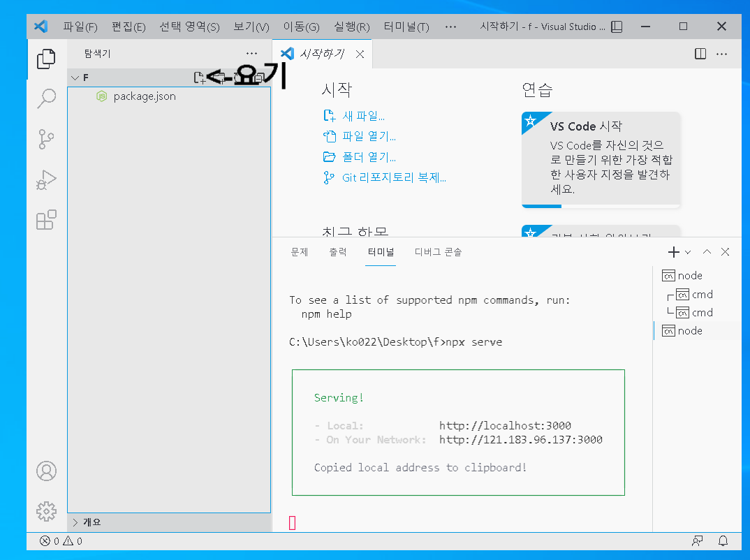Click 'Copied local address to clipboard!' text
750x560 pixels.
pos(420,468)
